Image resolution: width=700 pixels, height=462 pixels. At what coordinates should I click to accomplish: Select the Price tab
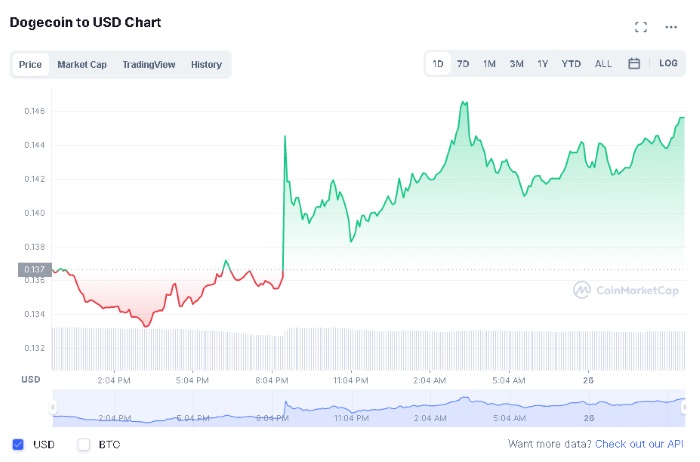click(30, 64)
